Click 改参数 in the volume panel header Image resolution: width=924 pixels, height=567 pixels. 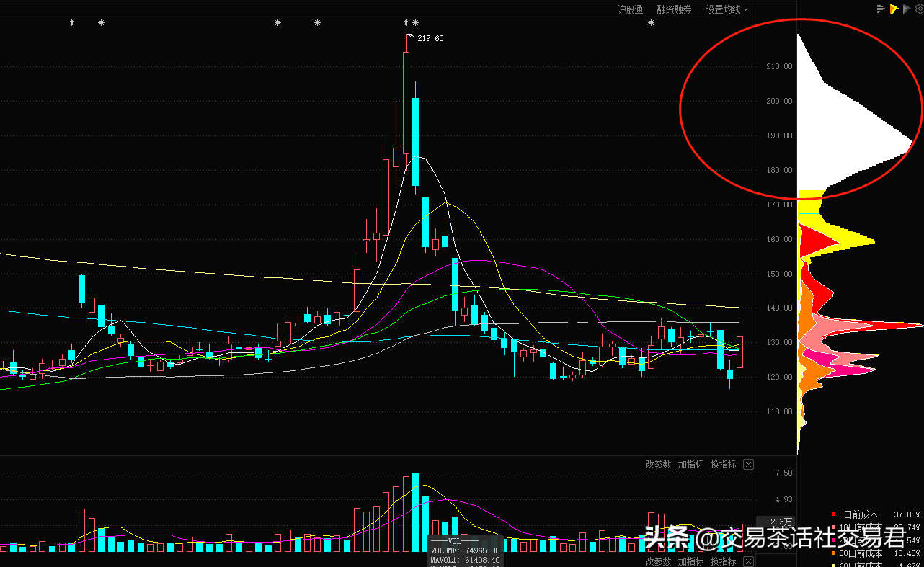(x=658, y=464)
